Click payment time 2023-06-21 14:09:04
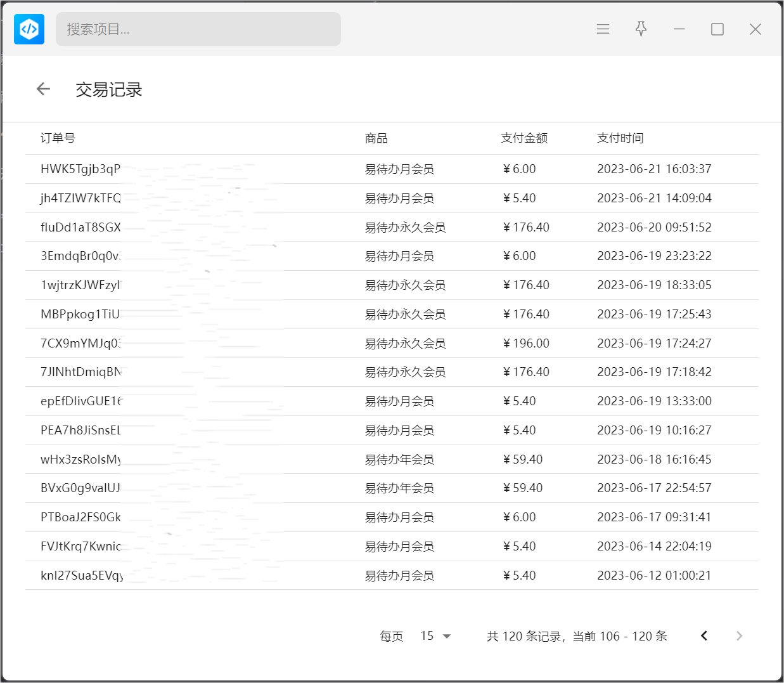 654,198
